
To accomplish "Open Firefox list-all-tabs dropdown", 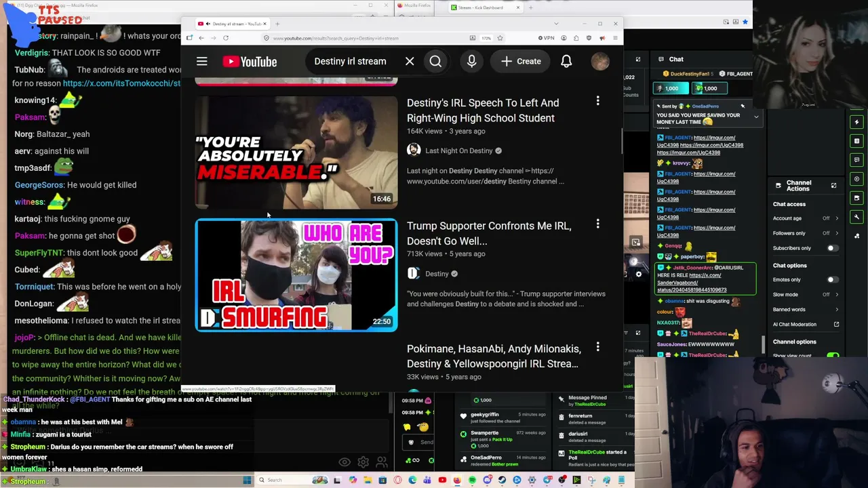I will (x=556, y=24).
